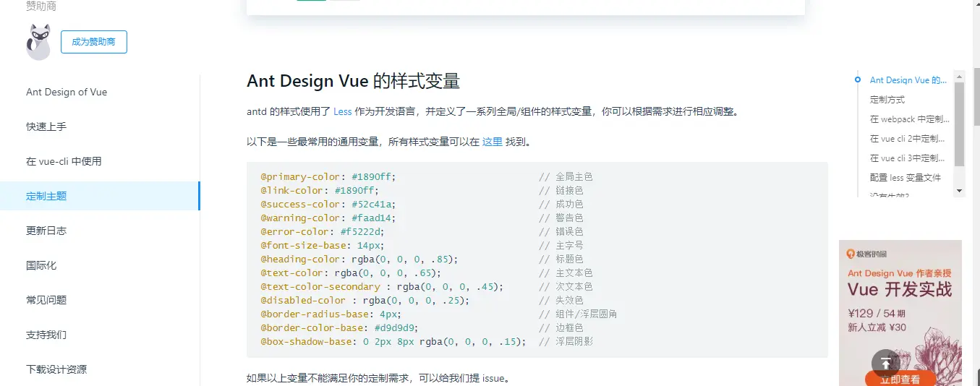980x386 pixels.
Task: Open the 更新日志 sidebar page
Action: [46, 231]
